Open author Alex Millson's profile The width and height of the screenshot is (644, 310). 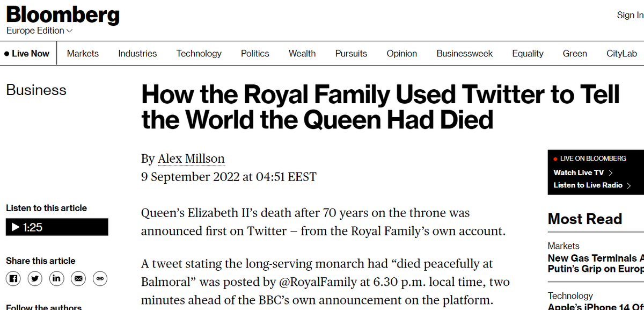pyautogui.click(x=191, y=158)
